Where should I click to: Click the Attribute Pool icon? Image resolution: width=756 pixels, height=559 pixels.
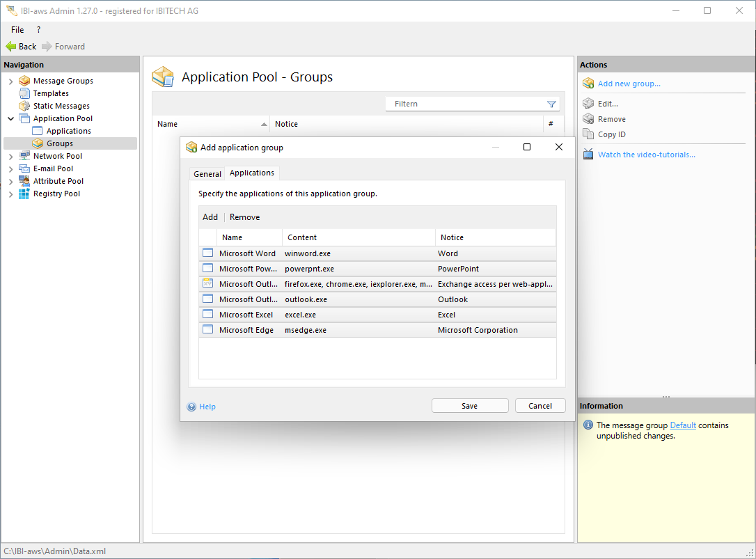click(24, 181)
